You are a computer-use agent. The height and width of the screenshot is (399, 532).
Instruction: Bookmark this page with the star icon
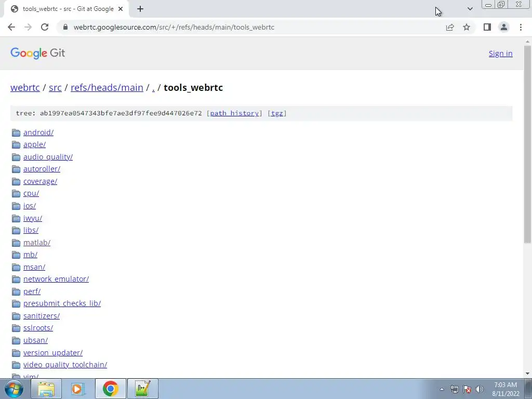[x=467, y=27]
